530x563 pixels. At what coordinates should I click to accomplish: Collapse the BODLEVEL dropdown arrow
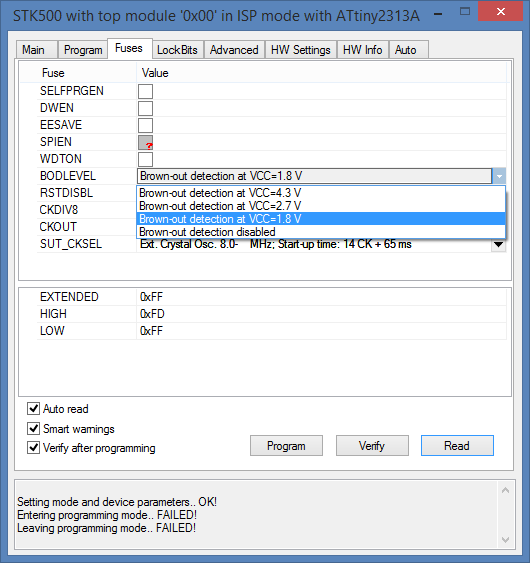click(499, 176)
